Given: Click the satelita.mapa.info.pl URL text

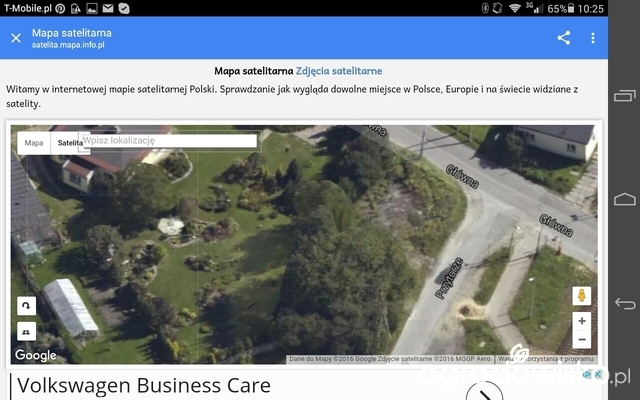Looking at the screenshot, I should [68, 45].
